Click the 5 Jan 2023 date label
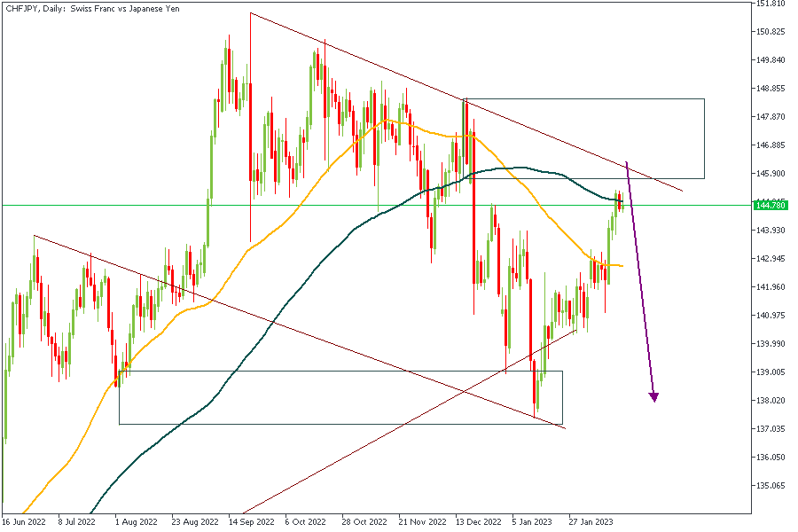Viewport: 798px width, 532px height. click(x=532, y=522)
